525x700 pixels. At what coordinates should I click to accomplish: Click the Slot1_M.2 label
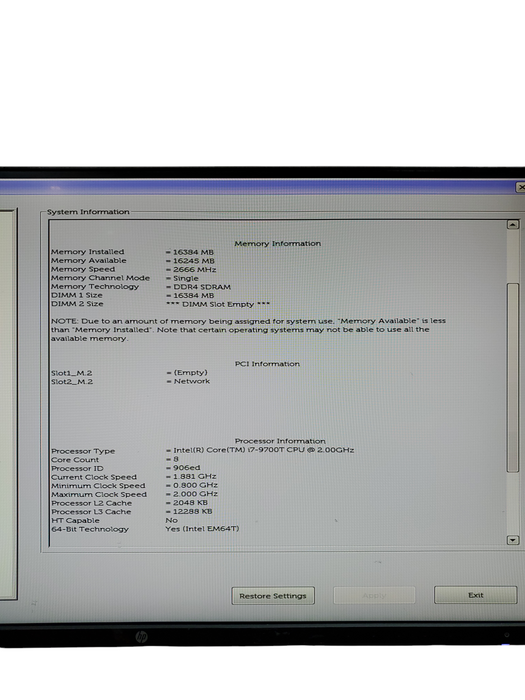point(72,373)
